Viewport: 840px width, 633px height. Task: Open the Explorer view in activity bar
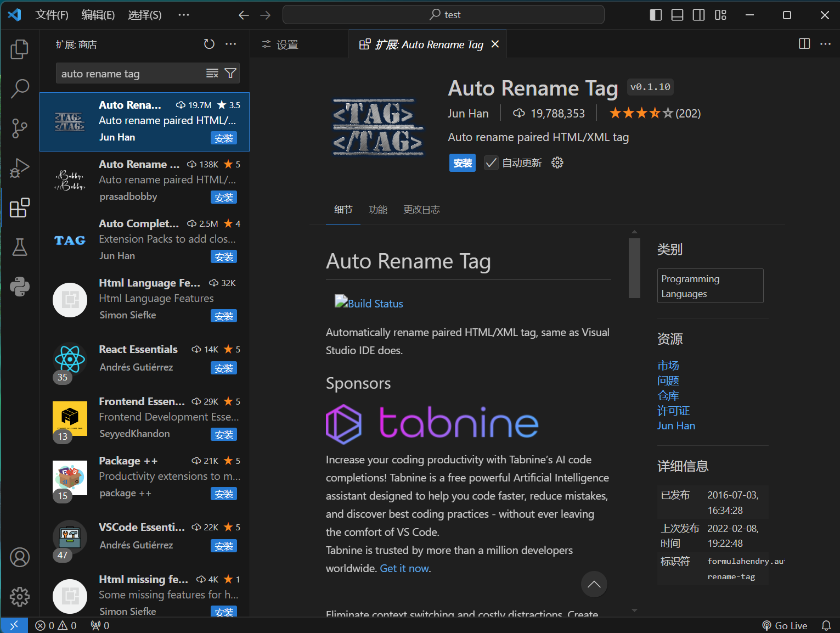[20, 49]
